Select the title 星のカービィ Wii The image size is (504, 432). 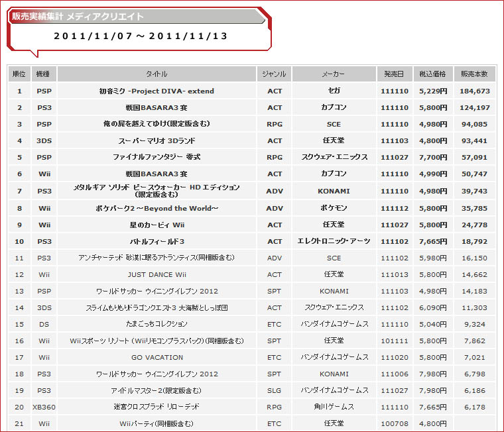pos(157,225)
